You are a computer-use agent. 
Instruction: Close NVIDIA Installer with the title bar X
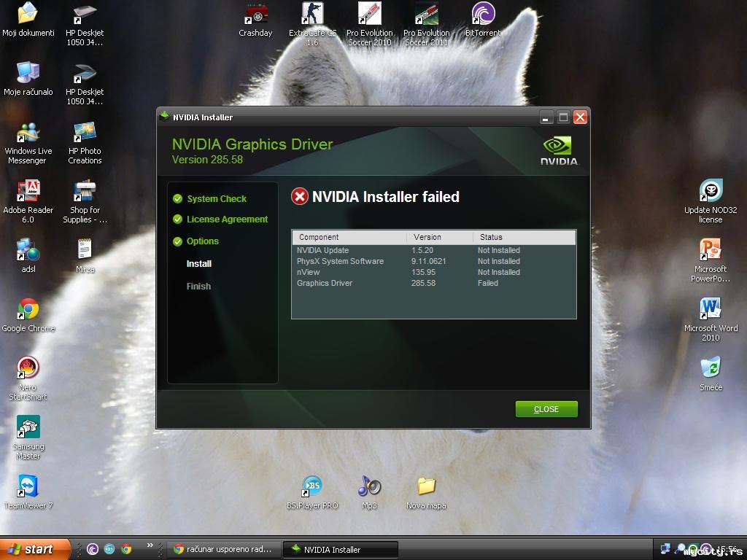coord(580,117)
